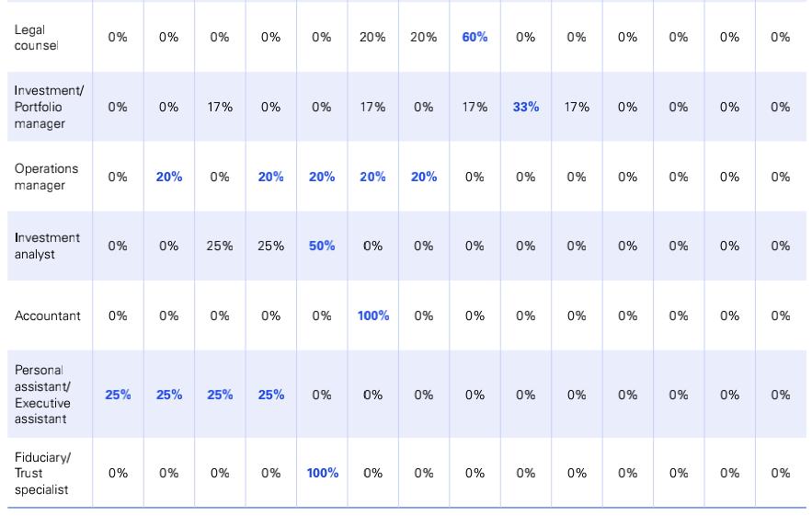812x516 pixels.
Task: Click the first 25% in Investment analyst row
Action: click(220, 246)
